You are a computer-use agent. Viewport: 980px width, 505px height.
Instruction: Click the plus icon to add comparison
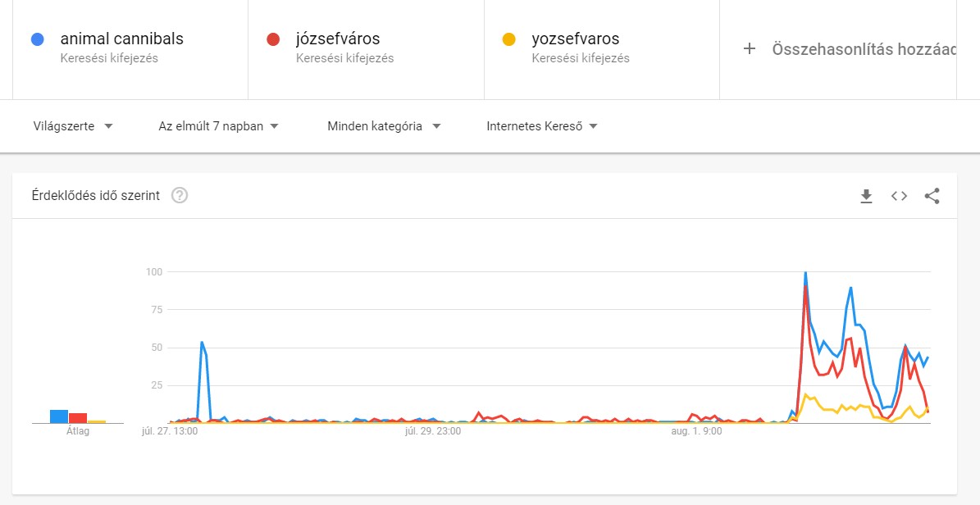[748, 49]
